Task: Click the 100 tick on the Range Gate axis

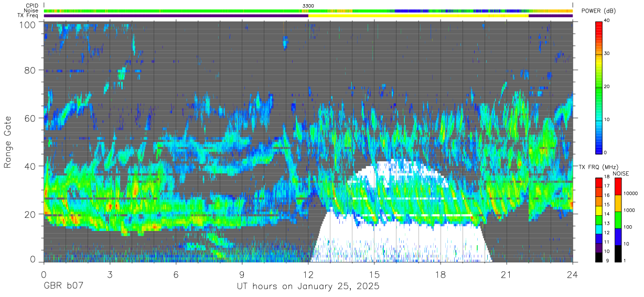Action: click(x=28, y=25)
